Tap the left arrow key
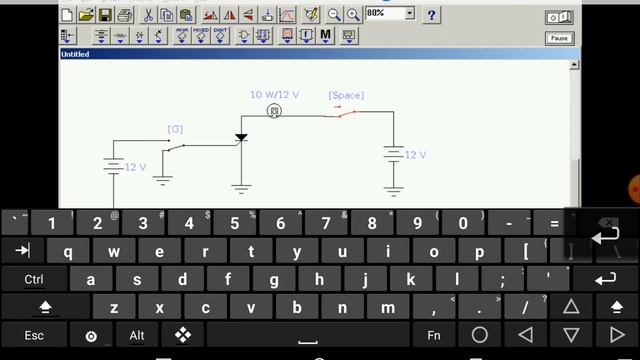The height and width of the screenshot is (360, 640). (x=525, y=336)
